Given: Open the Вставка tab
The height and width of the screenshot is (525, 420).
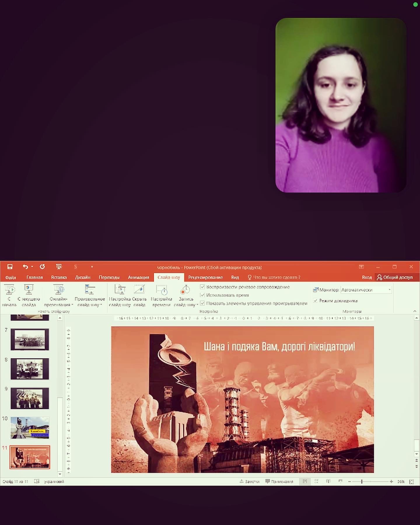Looking at the screenshot, I should [x=59, y=277].
